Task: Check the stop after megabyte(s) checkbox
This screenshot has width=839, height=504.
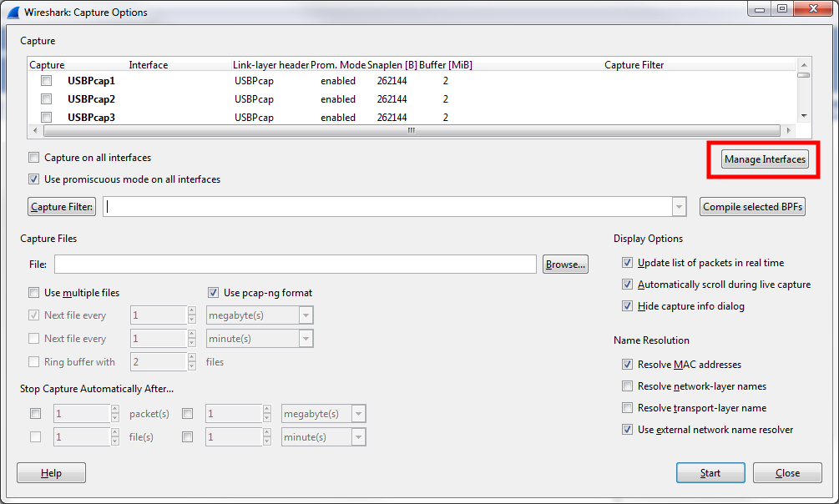Action: click(x=187, y=414)
